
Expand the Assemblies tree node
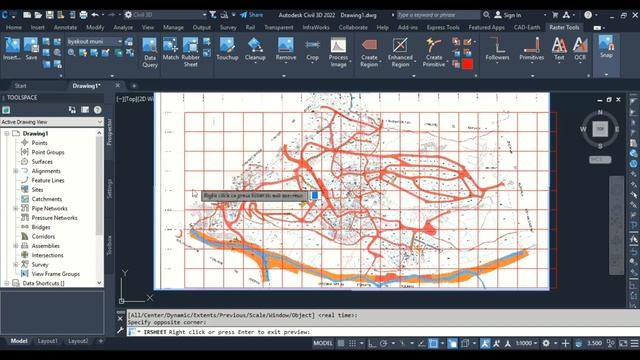pos(16,246)
